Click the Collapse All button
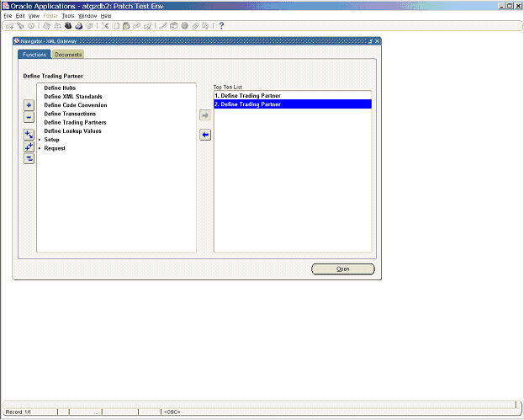The height and width of the screenshot is (420, 524). (x=29, y=158)
